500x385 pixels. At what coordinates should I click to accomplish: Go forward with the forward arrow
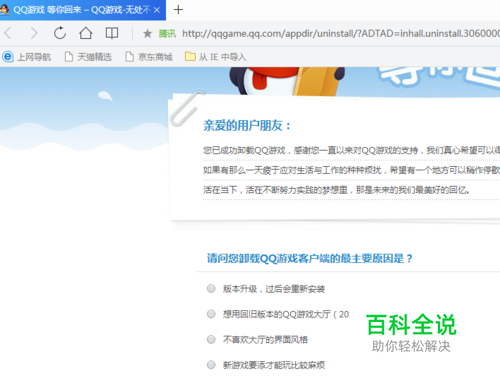34,33
